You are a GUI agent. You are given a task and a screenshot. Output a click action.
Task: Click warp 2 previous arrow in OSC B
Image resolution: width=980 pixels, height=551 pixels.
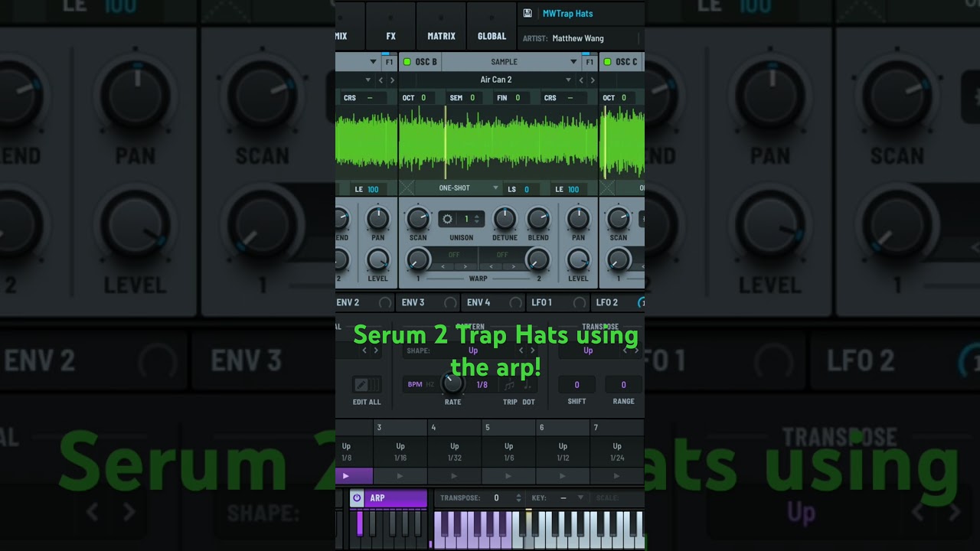click(492, 267)
